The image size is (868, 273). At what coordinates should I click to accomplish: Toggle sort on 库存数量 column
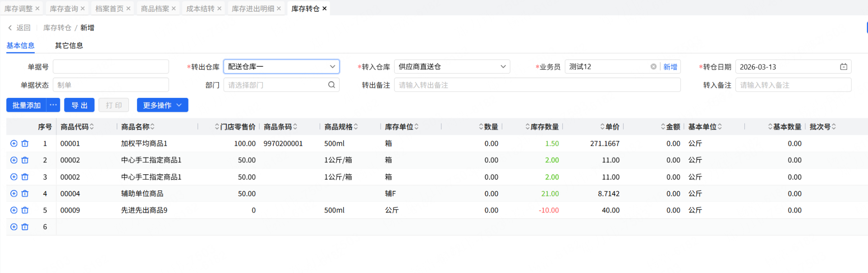point(528,127)
